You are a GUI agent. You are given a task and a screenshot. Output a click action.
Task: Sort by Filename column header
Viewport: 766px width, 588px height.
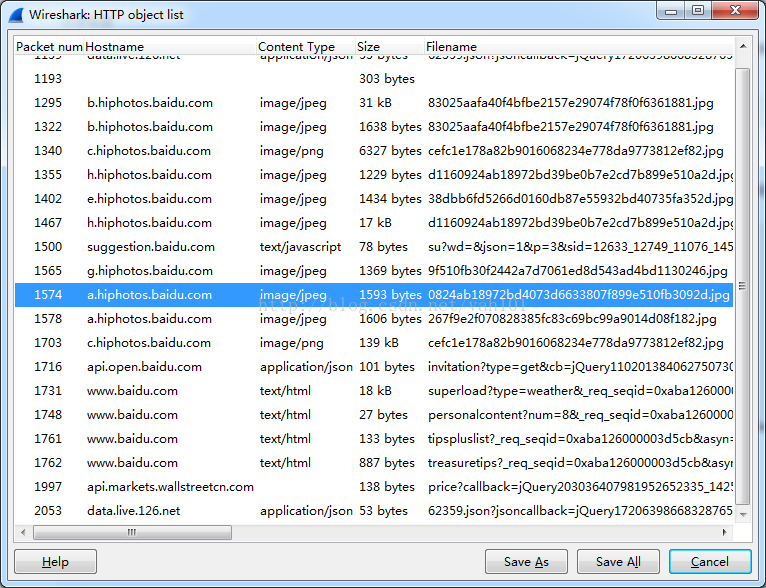click(x=578, y=46)
